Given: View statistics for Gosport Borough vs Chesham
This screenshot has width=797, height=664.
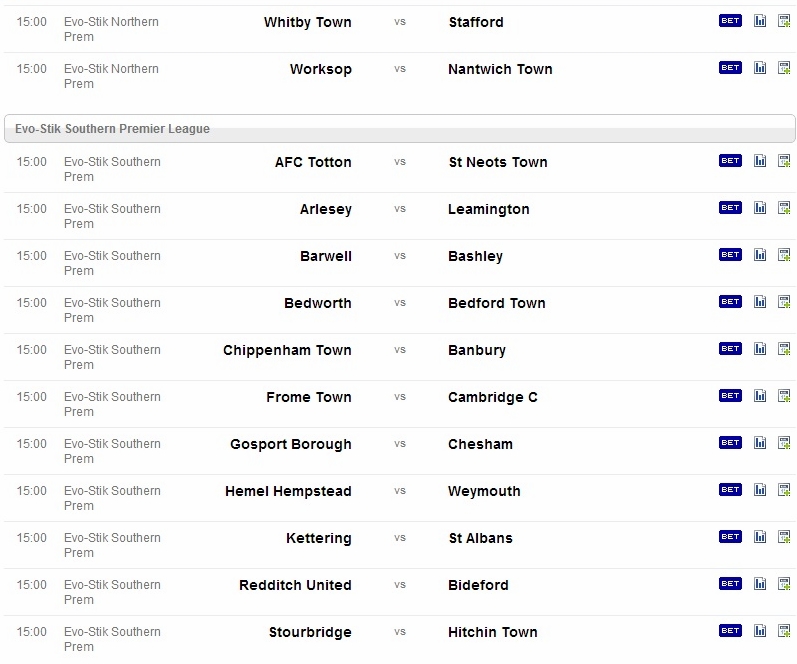Looking at the screenshot, I should tap(760, 442).
